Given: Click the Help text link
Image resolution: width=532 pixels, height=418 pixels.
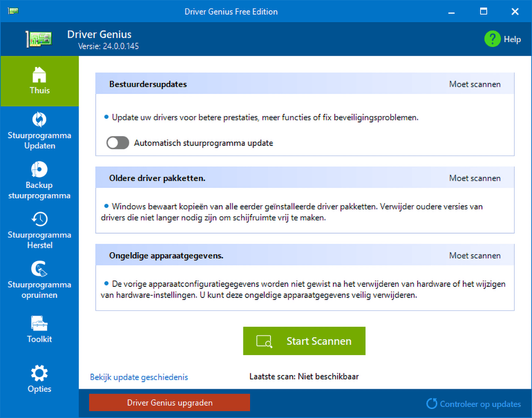Looking at the screenshot, I should 512,39.
